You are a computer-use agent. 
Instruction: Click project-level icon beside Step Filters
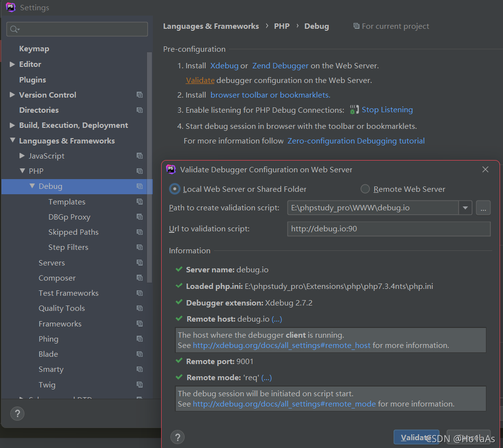click(140, 247)
